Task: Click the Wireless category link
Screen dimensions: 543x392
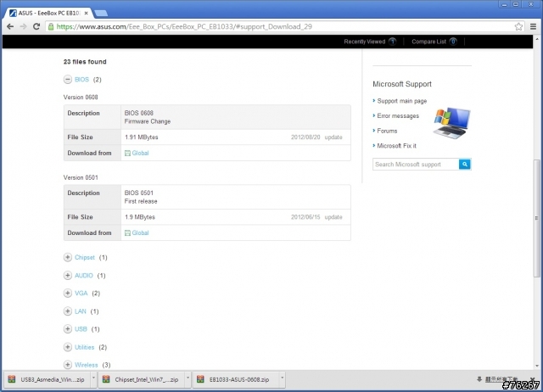Action: pyautogui.click(x=87, y=365)
